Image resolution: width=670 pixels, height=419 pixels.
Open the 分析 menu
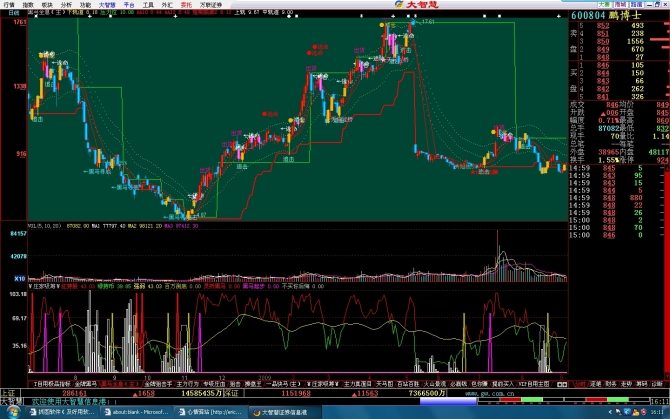66,4
